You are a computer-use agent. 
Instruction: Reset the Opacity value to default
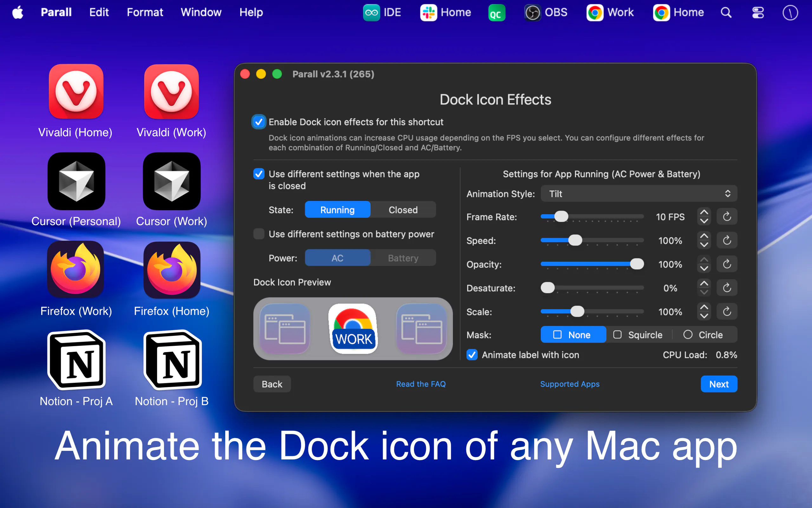[727, 264]
